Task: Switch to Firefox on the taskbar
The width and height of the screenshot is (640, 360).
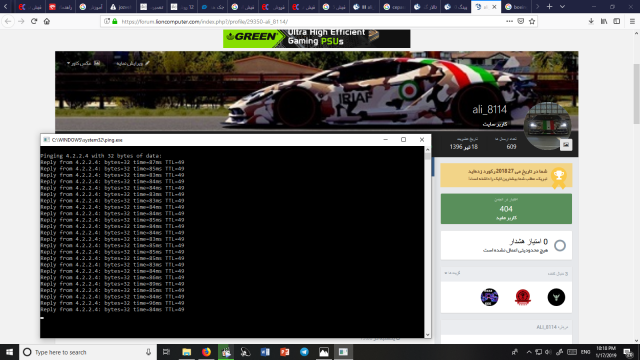Action: [x=206, y=352]
